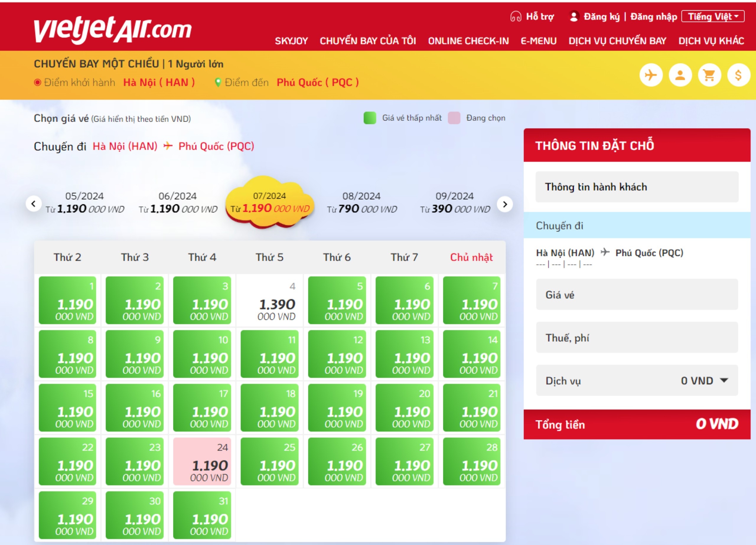Image resolution: width=756 pixels, height=545 pixels.
Task: Select ONLINE CHECK-IN from the navigation
Action: (x=468, y=41)
